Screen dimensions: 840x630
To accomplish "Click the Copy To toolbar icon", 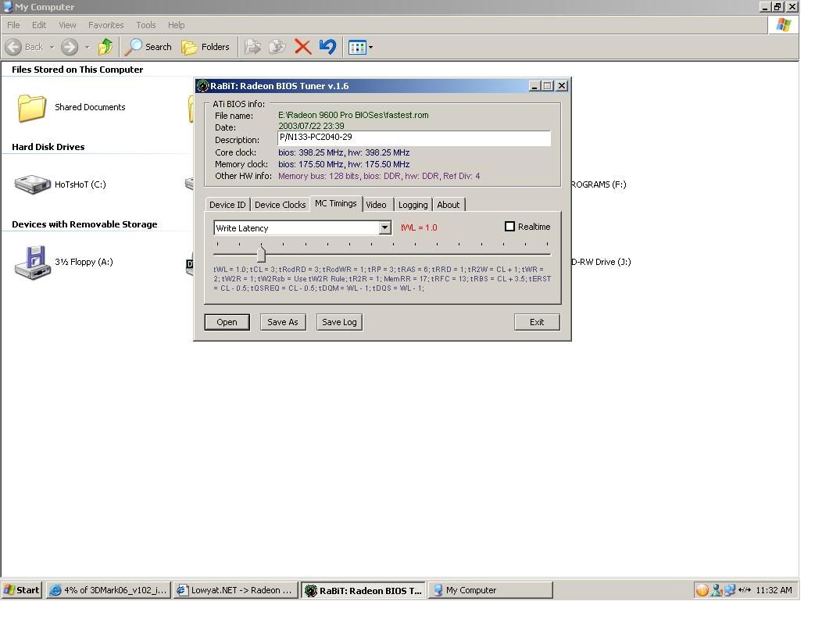I will tap(277, 47).
